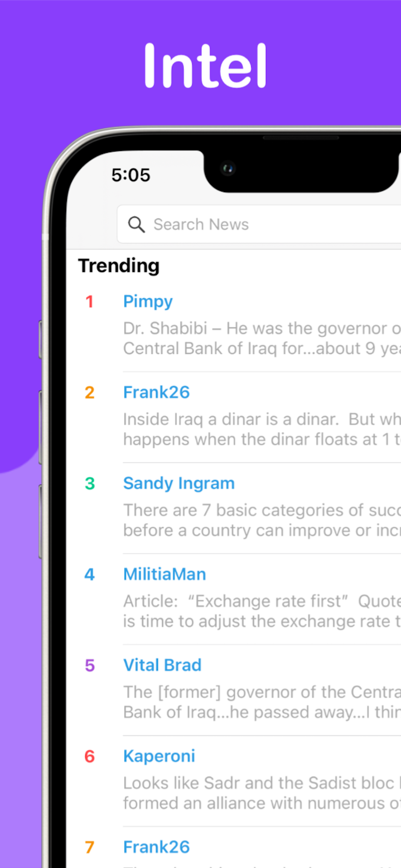The width and height of the screenshot is (401, 868).
Task: Tap rank number 3 green badge
Action: tap(89, 483)
